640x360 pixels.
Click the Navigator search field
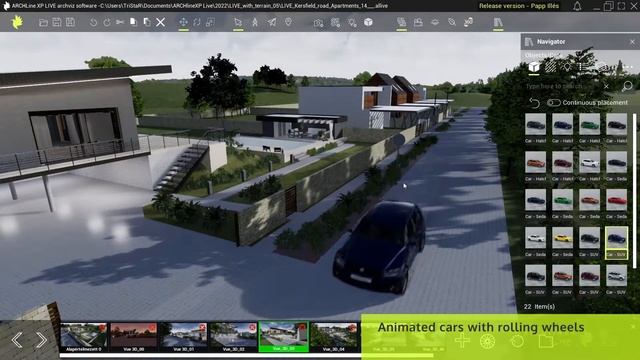[x=563, y=86]
